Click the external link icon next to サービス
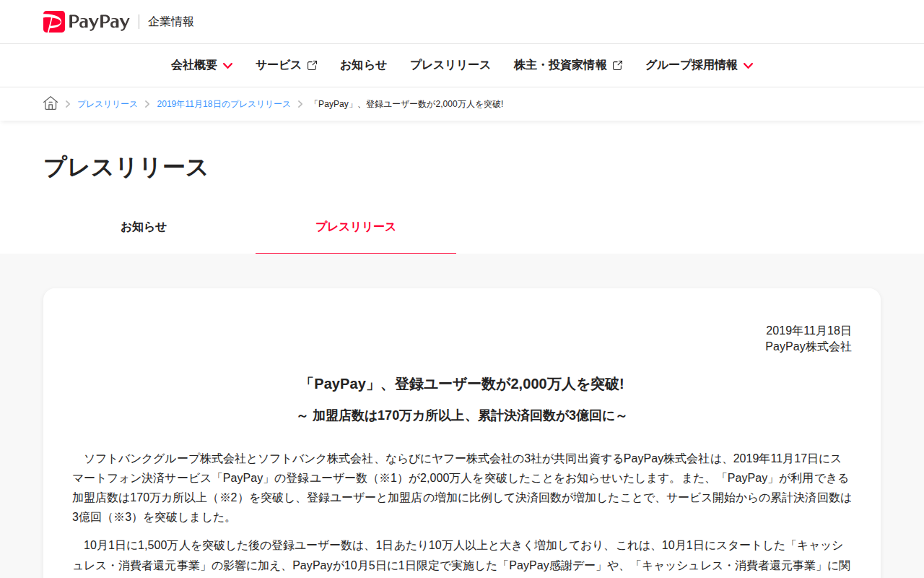 point(312,65)
